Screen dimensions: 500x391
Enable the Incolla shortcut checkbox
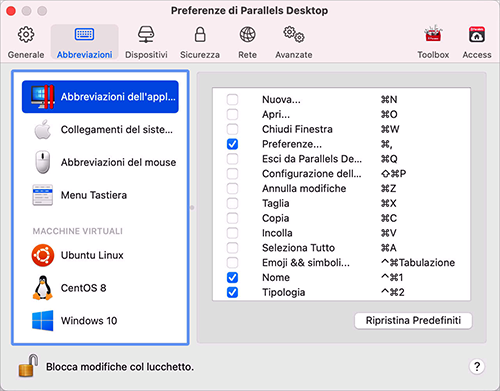(x=232, y=233)
